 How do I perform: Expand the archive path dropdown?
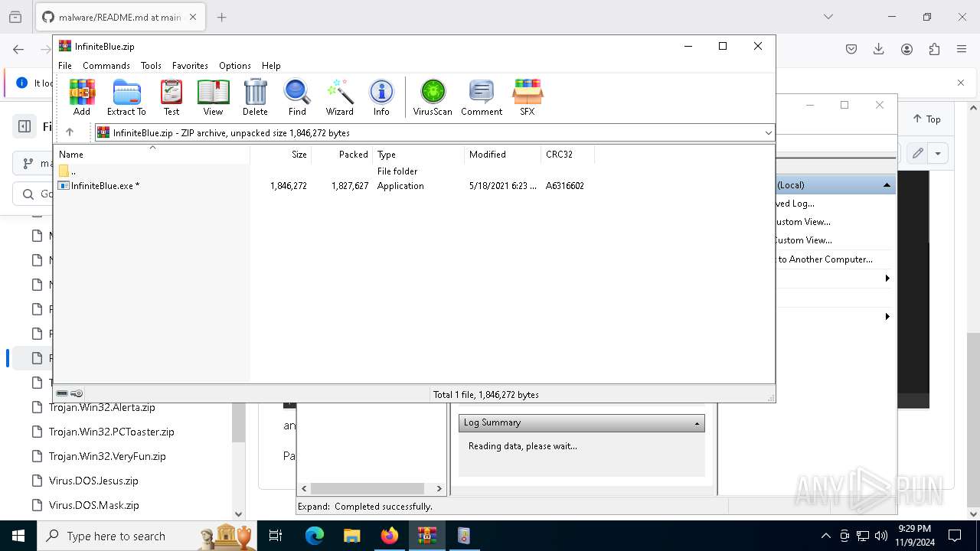point(769,132)
